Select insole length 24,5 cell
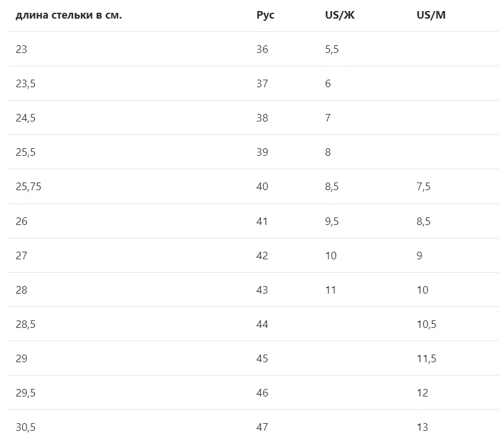The width and height of the screenshot is (504, 443). [x=26, y=118]
